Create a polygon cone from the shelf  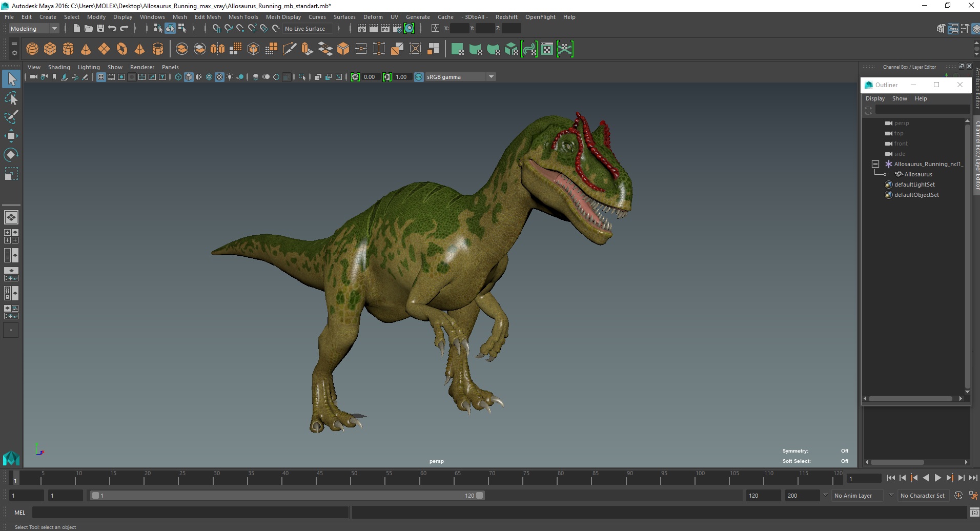coord(86,49)
